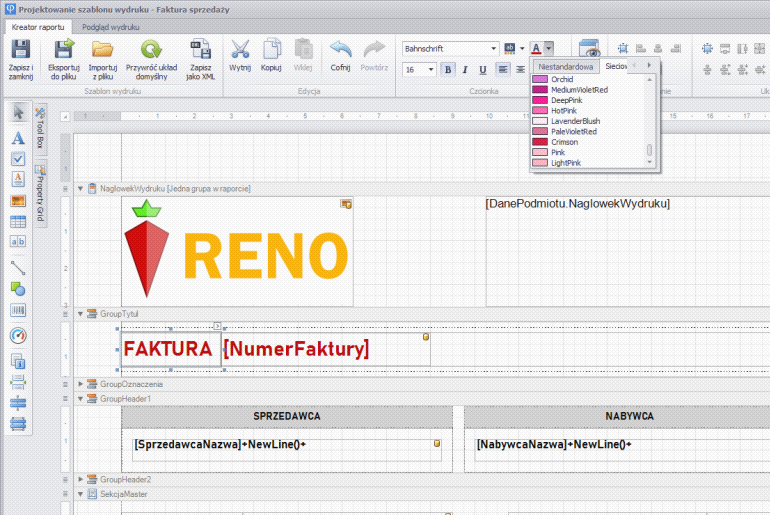Open the Sieciowe color tab
770x515 pixels.
pyautogui.click(x=615, y=66)
